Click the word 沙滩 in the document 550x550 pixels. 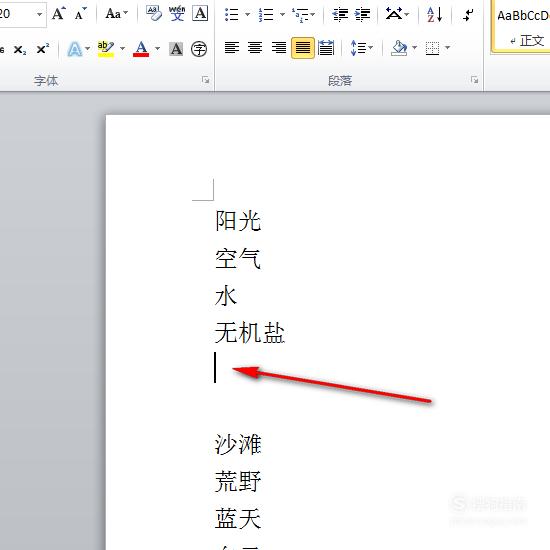(238, 444)
